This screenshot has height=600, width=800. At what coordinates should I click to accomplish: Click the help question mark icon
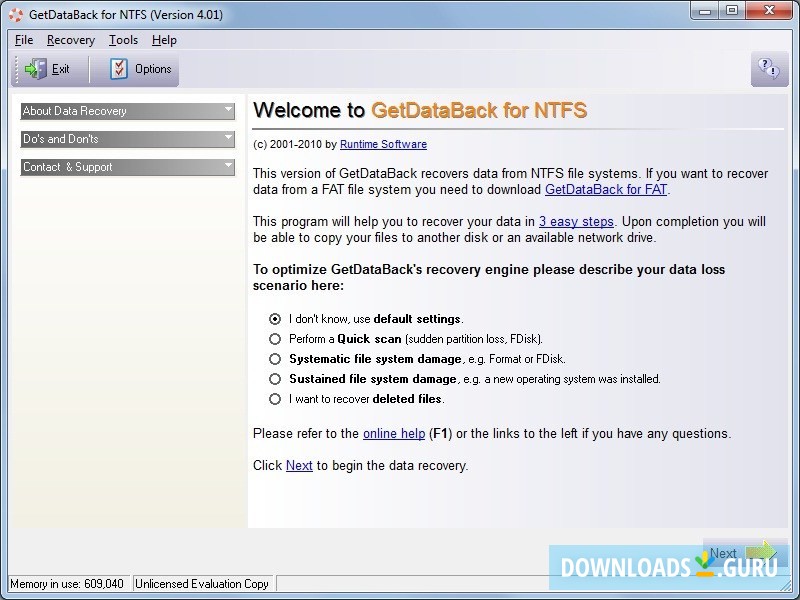click(x=769, y=69)
